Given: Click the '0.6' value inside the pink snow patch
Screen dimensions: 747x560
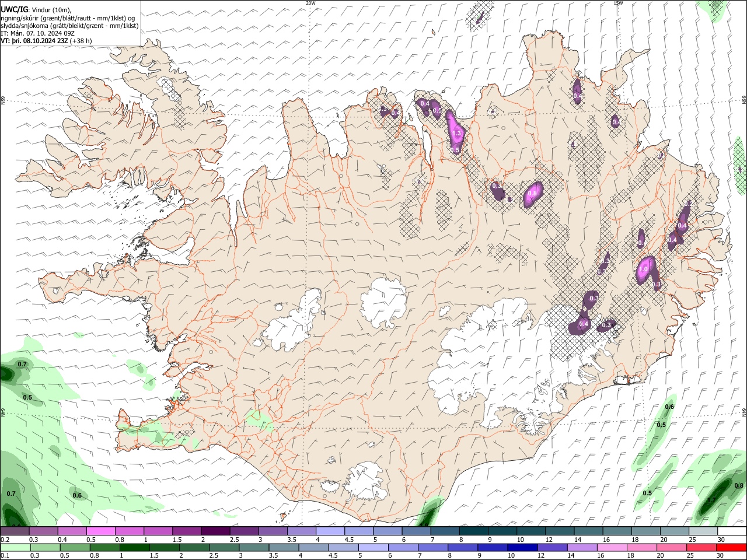Looking at the screenshot, I should click(532, 194).
